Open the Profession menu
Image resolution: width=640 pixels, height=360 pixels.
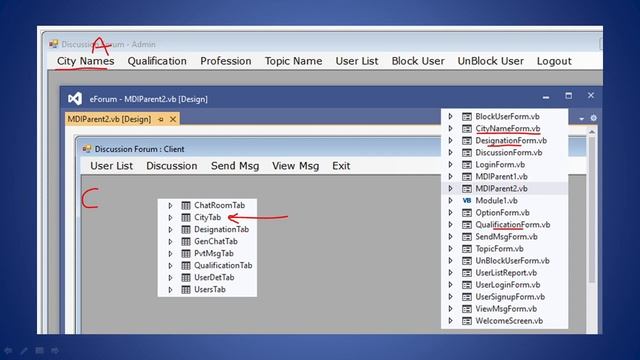225,61
